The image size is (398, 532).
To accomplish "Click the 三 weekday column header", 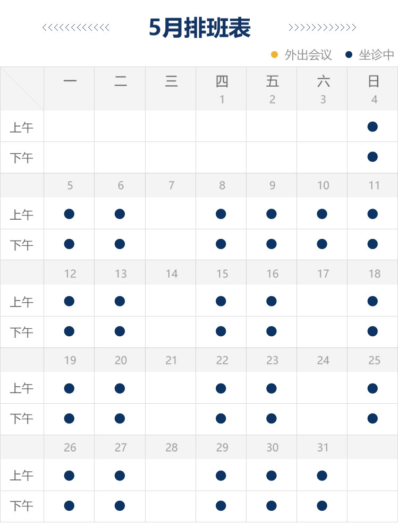I will tap(171, 81).
